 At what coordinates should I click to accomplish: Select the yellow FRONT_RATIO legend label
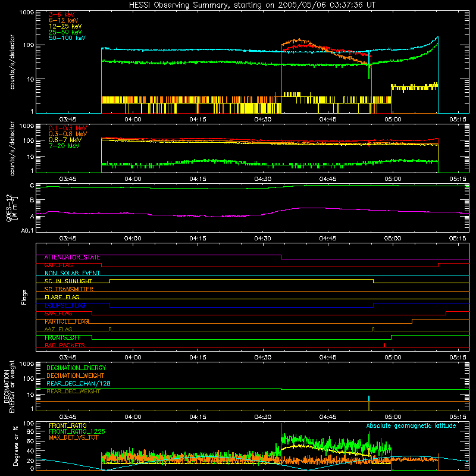(x=68, y=425)
